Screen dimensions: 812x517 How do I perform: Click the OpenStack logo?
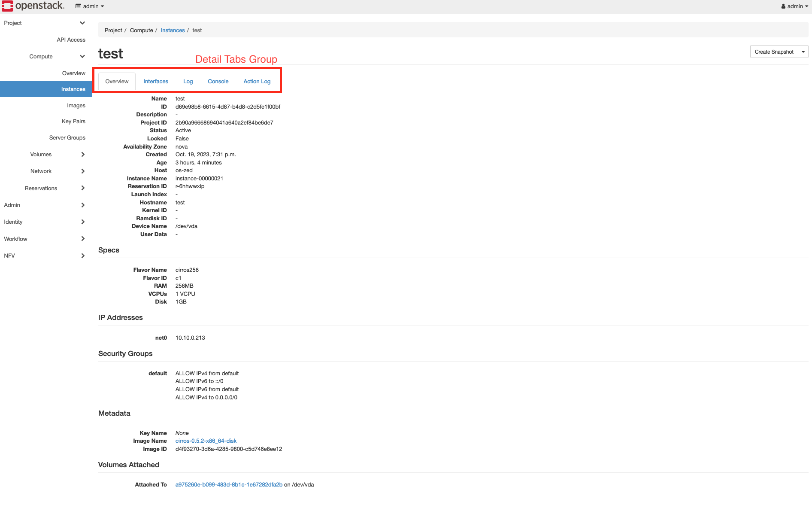pyautogui.click(x=33, y=6)
